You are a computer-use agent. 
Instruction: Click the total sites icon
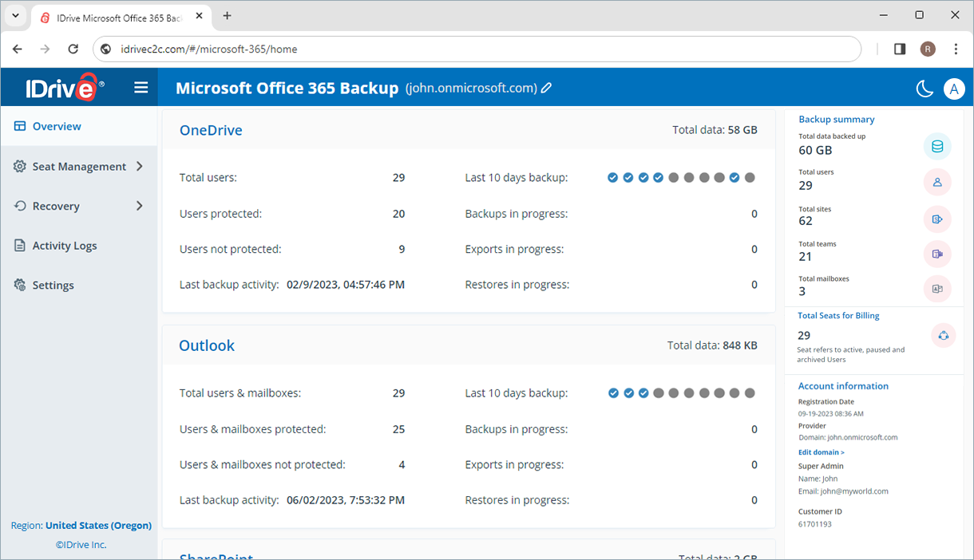coord(937,219)
